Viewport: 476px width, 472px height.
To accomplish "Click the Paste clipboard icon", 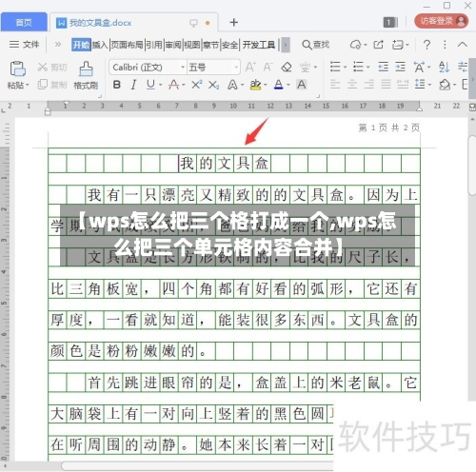I will (18, 69).
